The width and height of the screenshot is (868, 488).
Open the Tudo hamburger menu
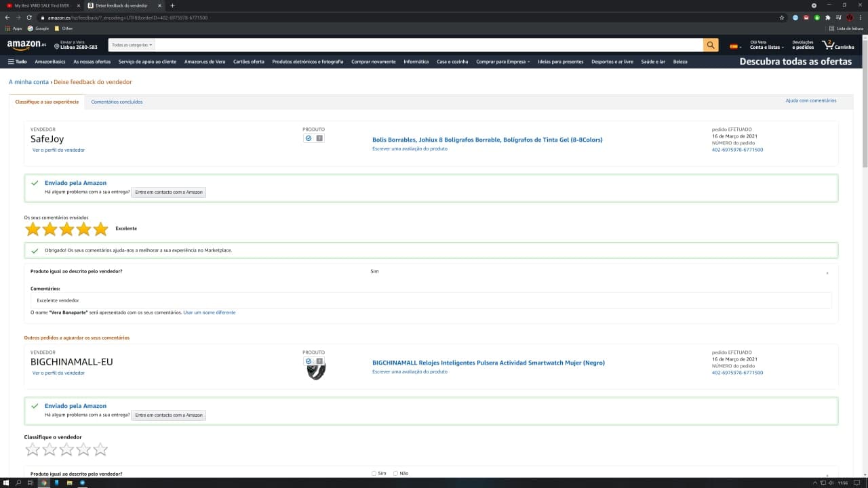pos(17,62)
